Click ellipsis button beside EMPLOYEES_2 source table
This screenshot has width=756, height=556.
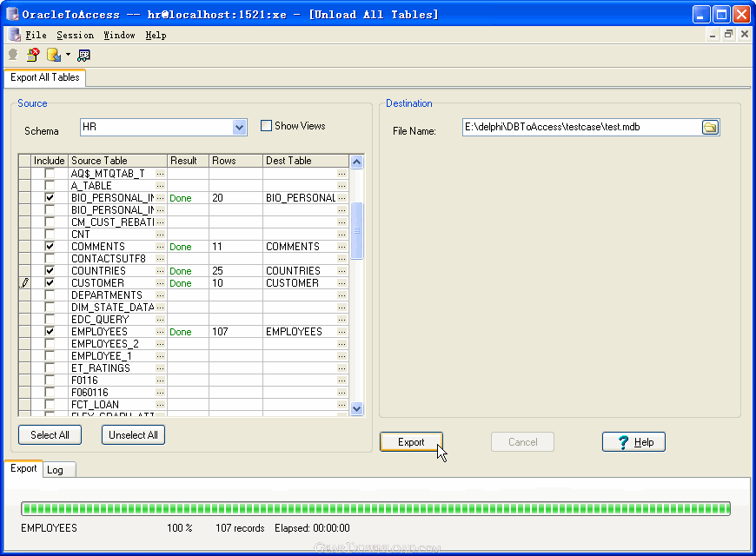pos(160,344)
